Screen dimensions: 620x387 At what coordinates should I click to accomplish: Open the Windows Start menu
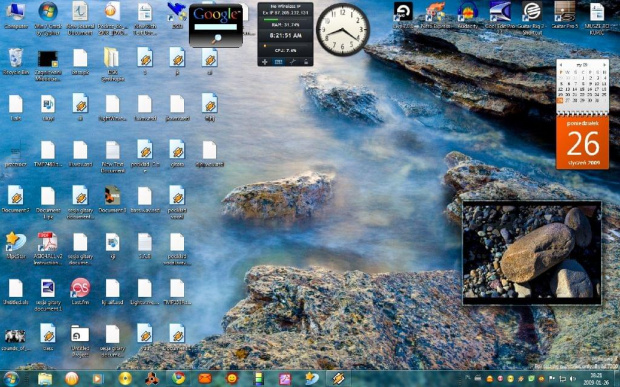click(11, 379)
